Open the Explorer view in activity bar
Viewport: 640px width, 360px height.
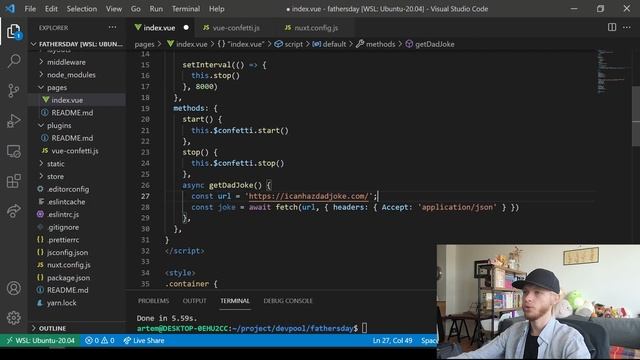point(13,31)
